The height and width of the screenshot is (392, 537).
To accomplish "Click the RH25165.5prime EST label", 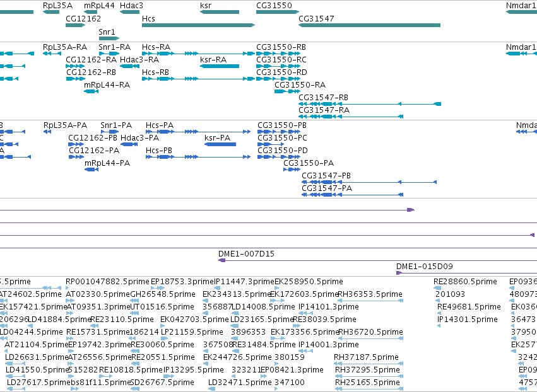I will click(367, 383).
